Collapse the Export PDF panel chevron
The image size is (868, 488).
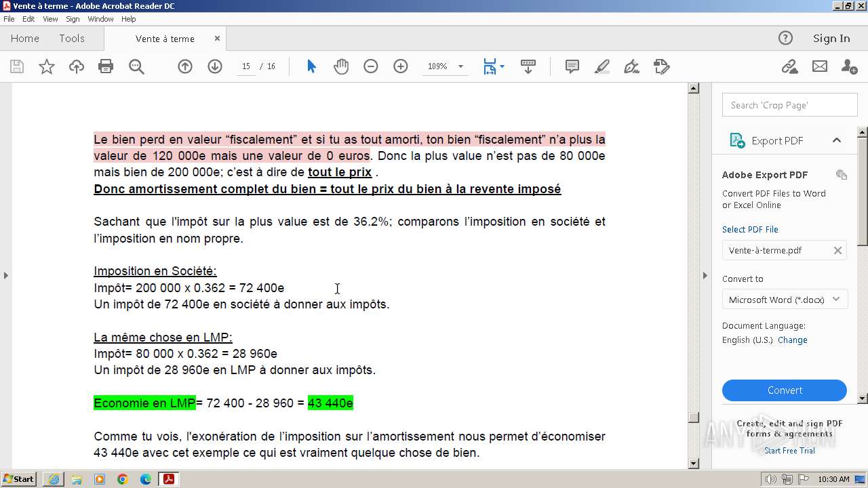click(x=837, y=140)
